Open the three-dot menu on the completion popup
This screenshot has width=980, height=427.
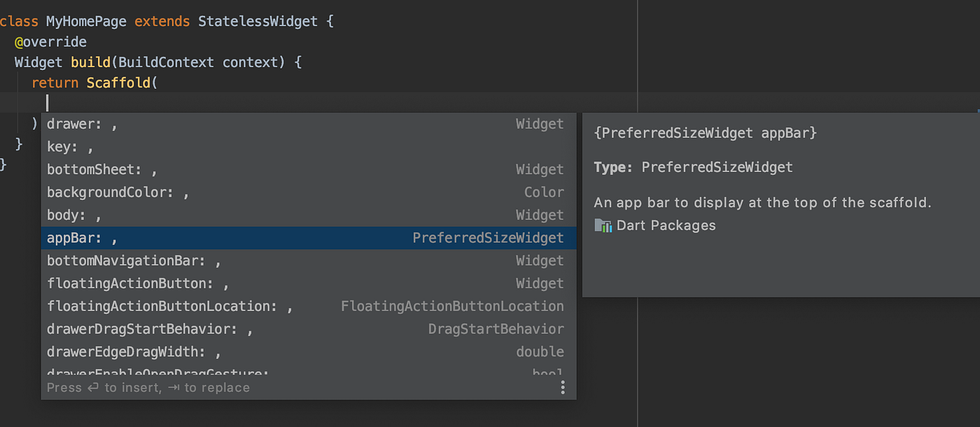[x=562, y=386]
